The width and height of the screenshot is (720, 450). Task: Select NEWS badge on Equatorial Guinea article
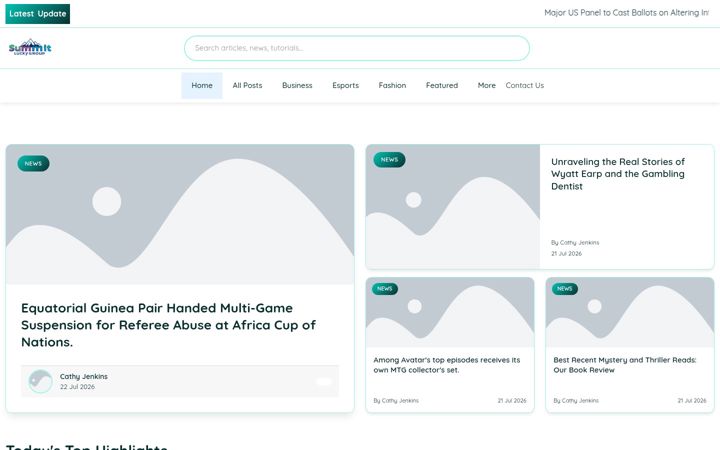pyautogui.click(x=33, y=163)
